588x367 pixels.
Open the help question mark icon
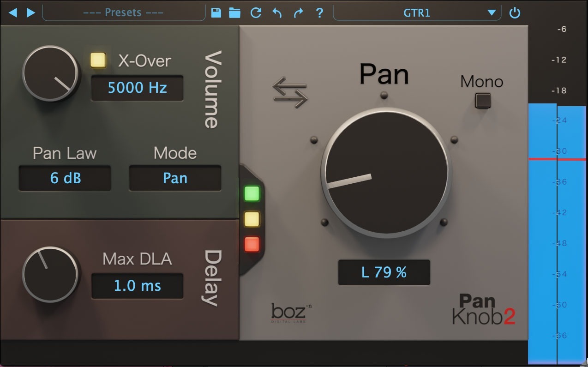coord(319,12)
